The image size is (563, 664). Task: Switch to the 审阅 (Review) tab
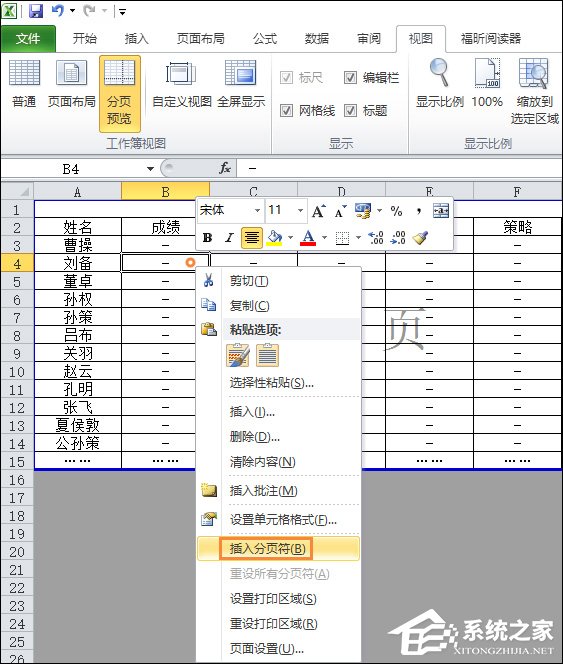click(369, 39)
